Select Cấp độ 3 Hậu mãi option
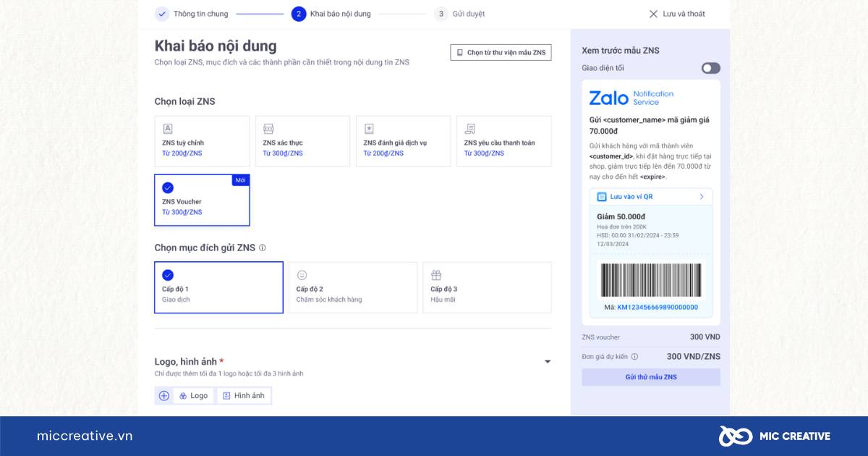The width and height of the screenshot is (868, 456). coord(487,287)
